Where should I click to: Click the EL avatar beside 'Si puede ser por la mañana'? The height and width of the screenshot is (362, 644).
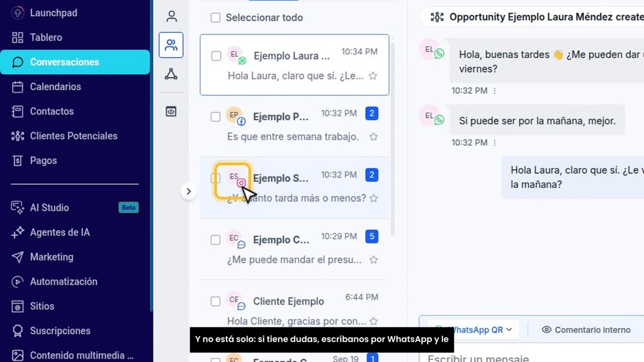(431, 117)
